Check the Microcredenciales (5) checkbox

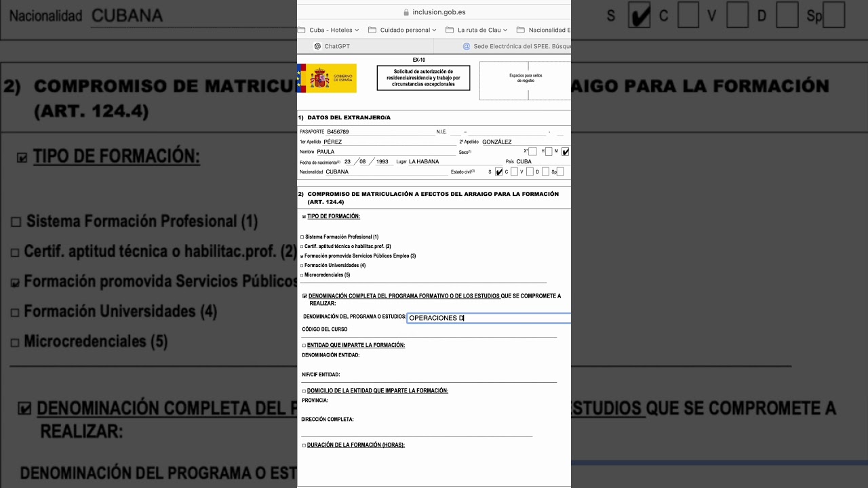pos(301,275)
